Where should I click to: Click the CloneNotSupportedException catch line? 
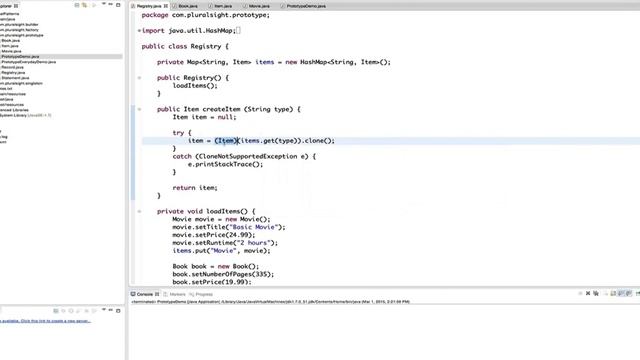(244, 156)
